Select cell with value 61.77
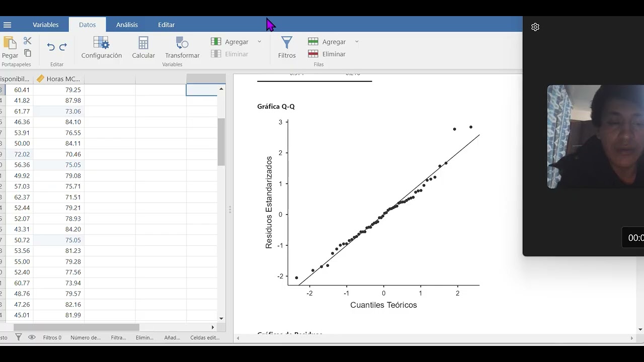 coord(19,111)
